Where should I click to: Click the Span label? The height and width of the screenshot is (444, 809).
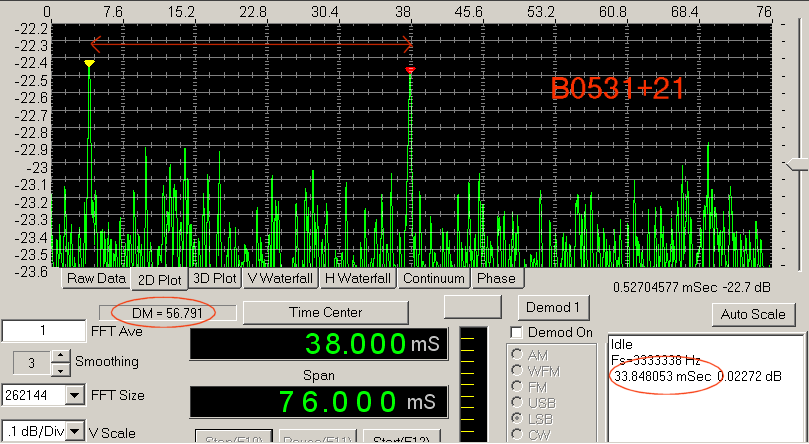pos(318,375)
